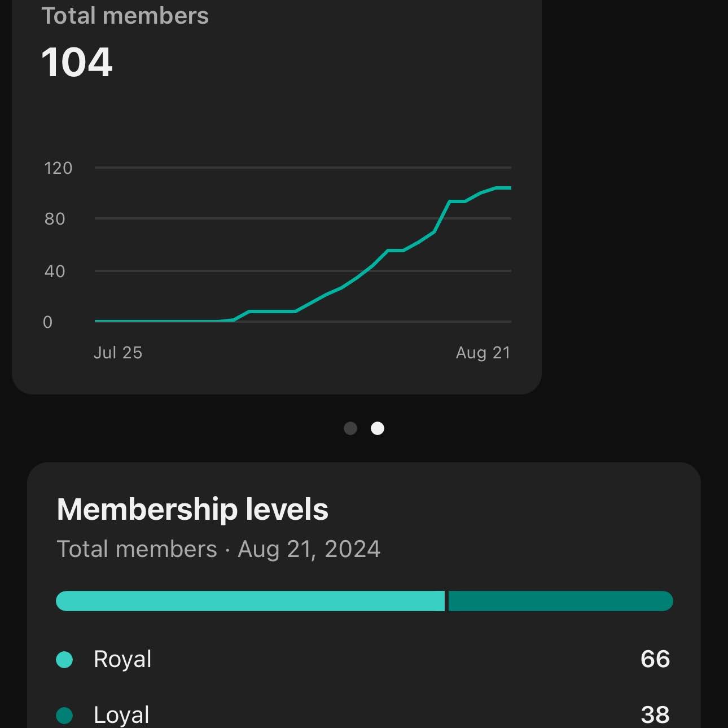This screenshot has height=728, width=728.
Task: Tap the Aug 21 end date label
Action: tap(483, 353)
